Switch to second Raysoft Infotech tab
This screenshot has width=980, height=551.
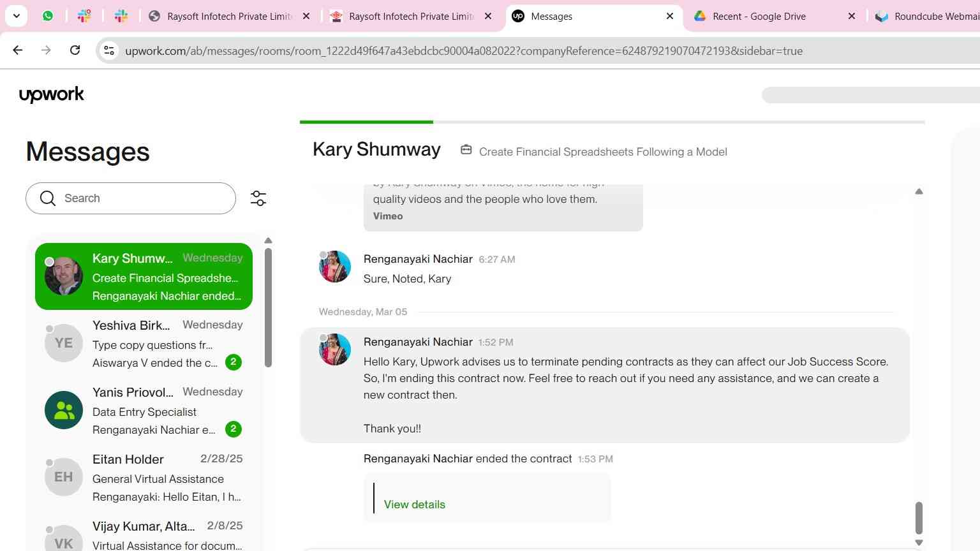[402, 16]
